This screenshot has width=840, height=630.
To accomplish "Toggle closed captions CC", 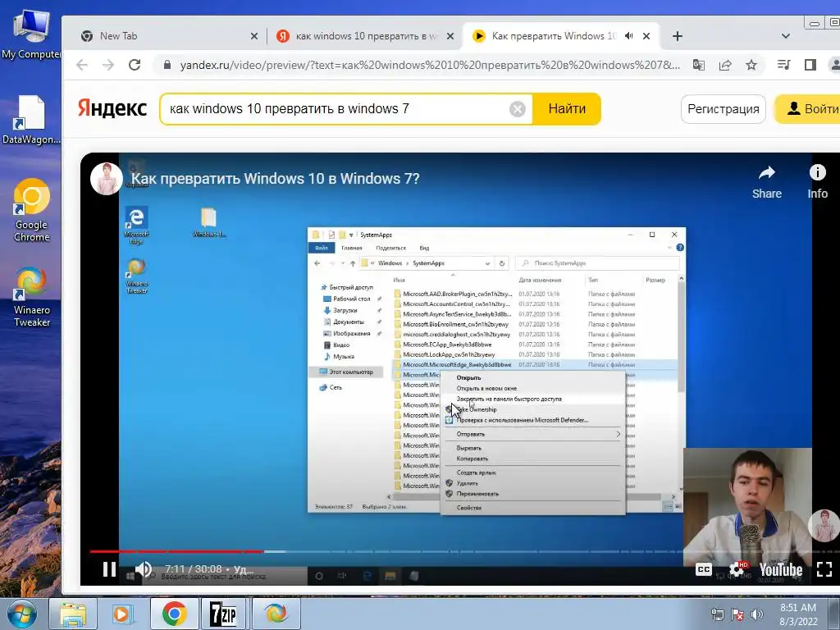I will (703, 569).
